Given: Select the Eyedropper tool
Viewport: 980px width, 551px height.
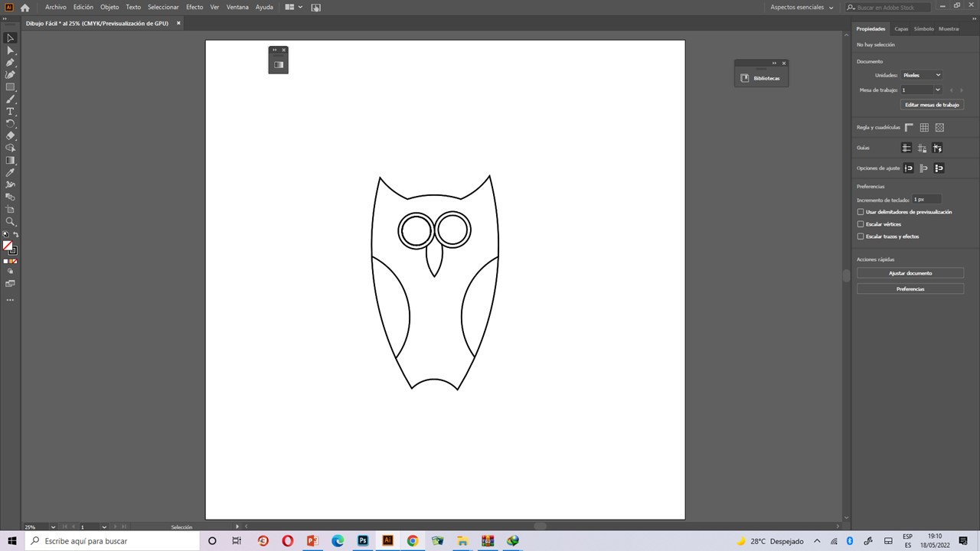Looking at the screenshot, I should tap(10, 172).
